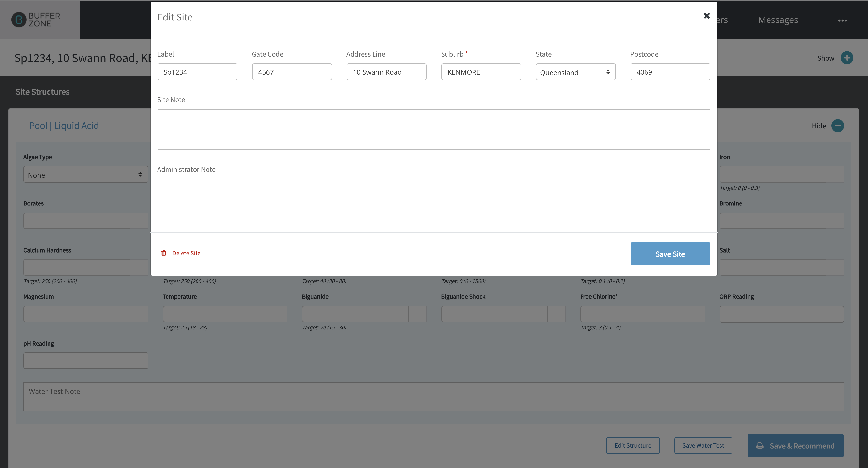Click the Biguanide input field

click(x=355, y=314)
